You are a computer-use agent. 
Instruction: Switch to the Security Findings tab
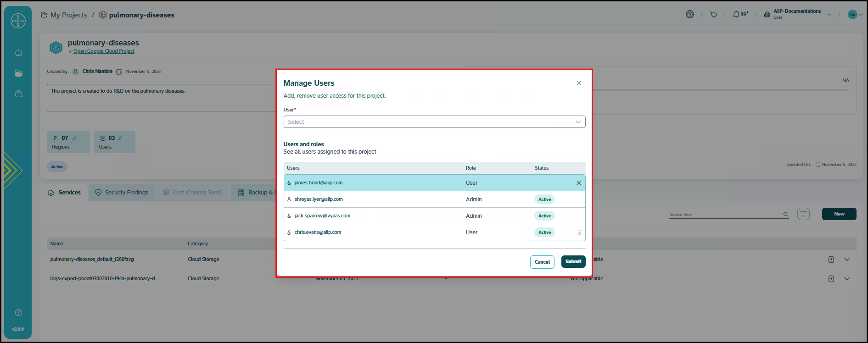122,193
